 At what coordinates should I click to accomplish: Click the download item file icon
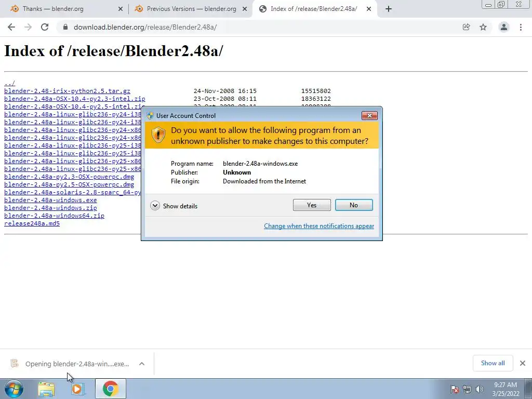pyautogui.click(x=14, y=363)
